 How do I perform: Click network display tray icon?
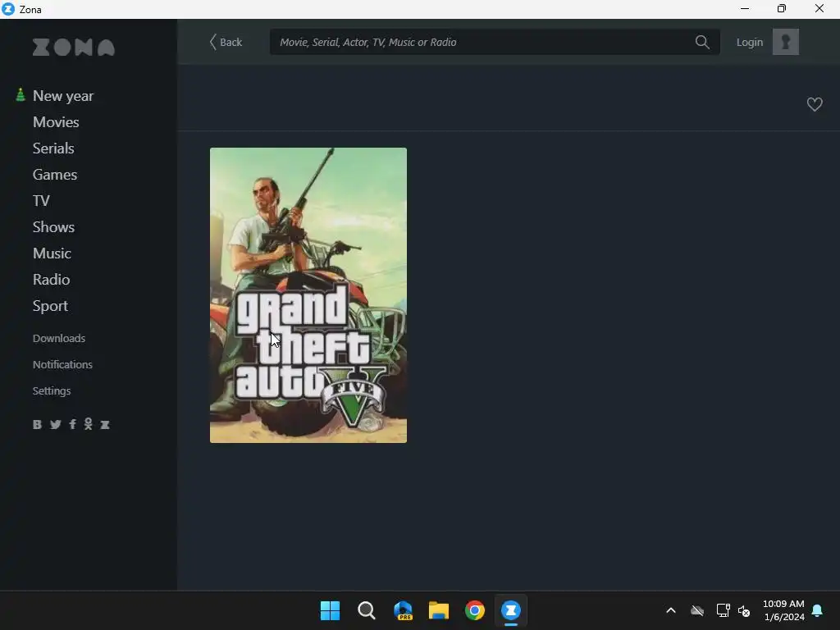723,610
